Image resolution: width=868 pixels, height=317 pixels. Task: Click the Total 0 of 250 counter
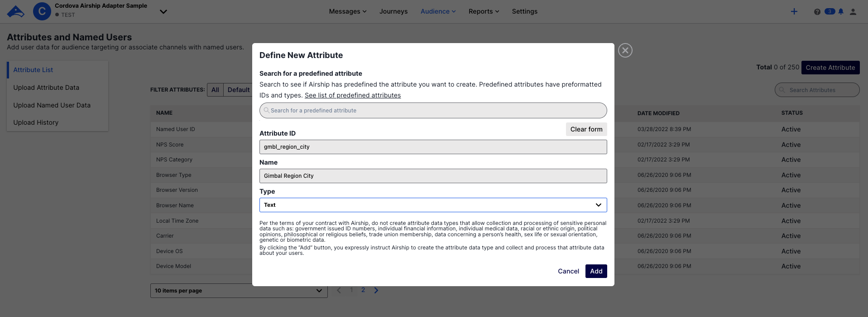778,67
